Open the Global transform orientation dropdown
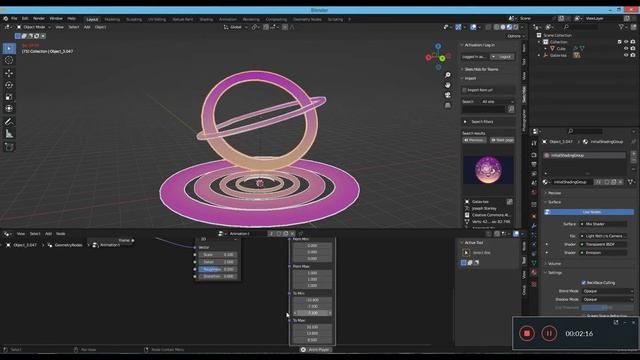 coord(236,27)
